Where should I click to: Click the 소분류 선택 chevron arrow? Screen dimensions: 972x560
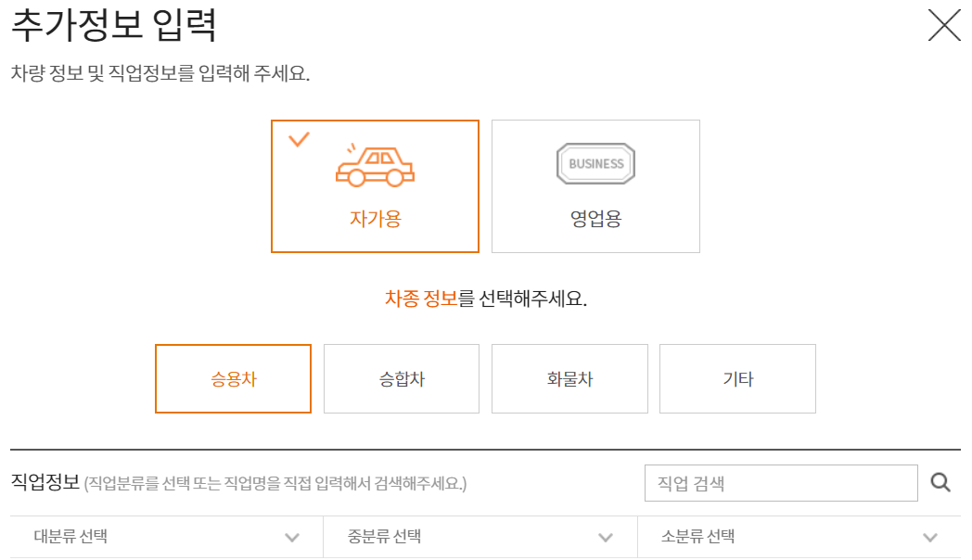(931, 537)
